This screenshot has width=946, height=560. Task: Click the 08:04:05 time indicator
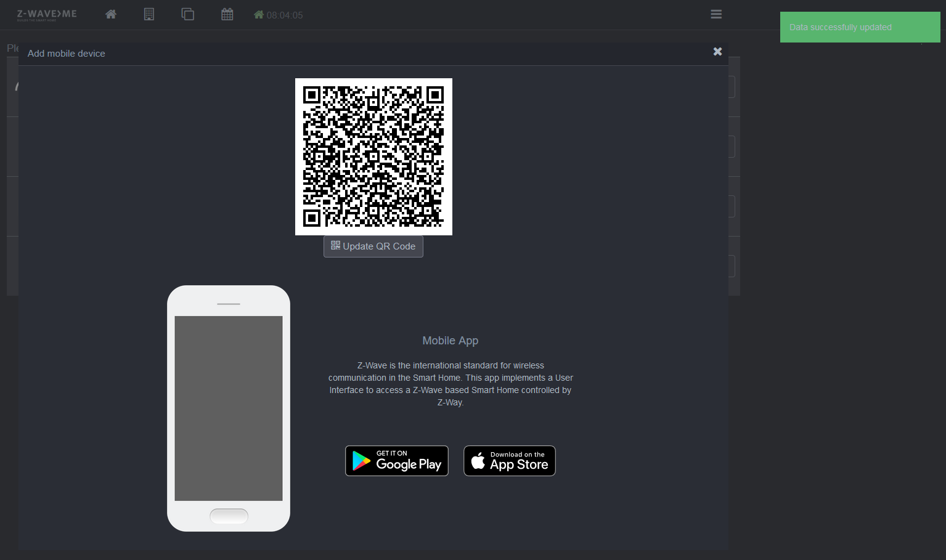click(x=279, y=15)
